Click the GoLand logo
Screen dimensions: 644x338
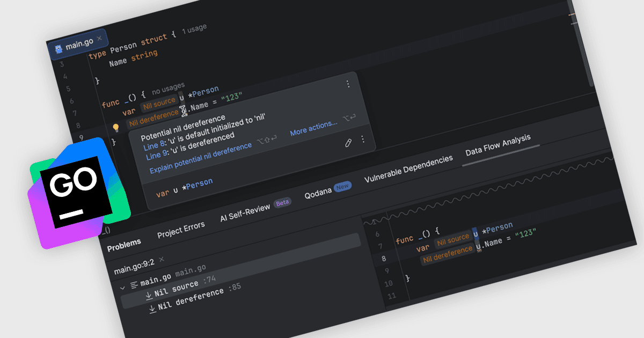[x=79, y=193]
